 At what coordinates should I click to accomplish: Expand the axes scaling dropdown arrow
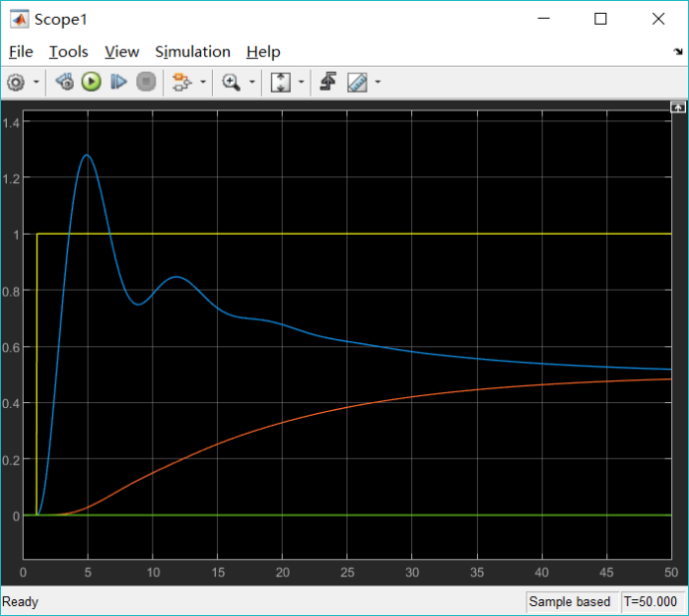tap(302, 82)
